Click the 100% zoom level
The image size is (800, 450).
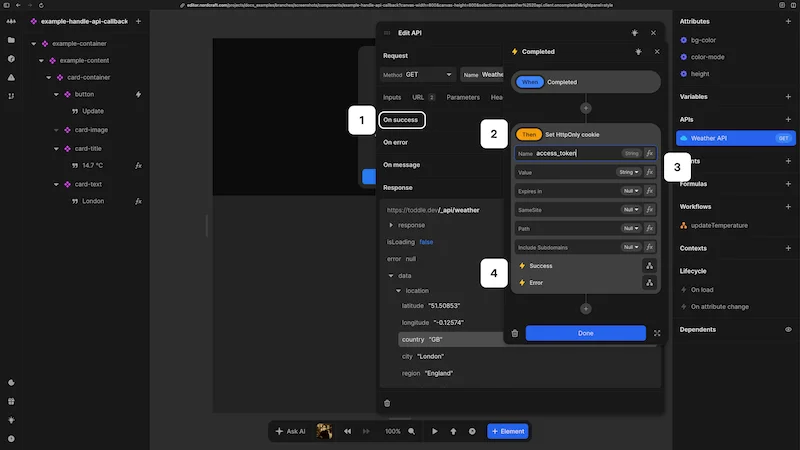(x=393, y=431)
